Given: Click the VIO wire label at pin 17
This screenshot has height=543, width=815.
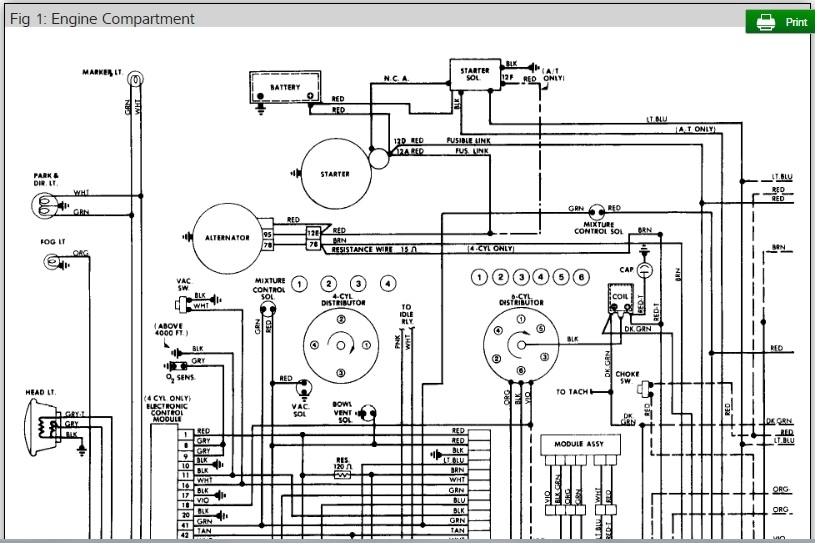Looking at the screenshot, I should click(203, 501).
